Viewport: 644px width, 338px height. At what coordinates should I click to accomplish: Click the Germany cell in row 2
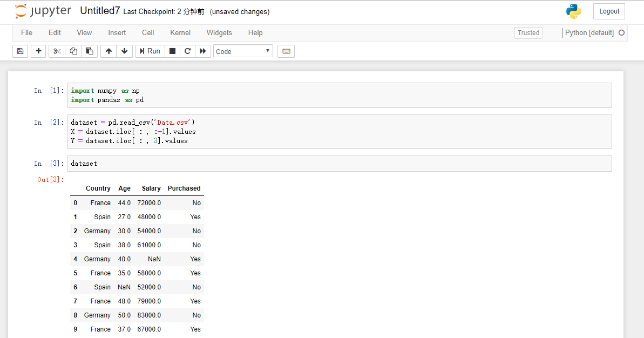click(97, 231)
